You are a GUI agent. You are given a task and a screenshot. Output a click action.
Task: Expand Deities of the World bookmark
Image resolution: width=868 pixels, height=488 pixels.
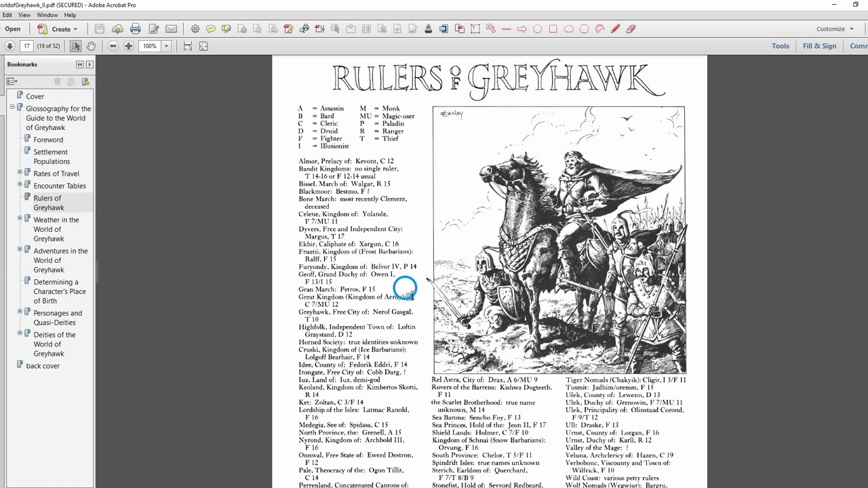coord(20,333)
